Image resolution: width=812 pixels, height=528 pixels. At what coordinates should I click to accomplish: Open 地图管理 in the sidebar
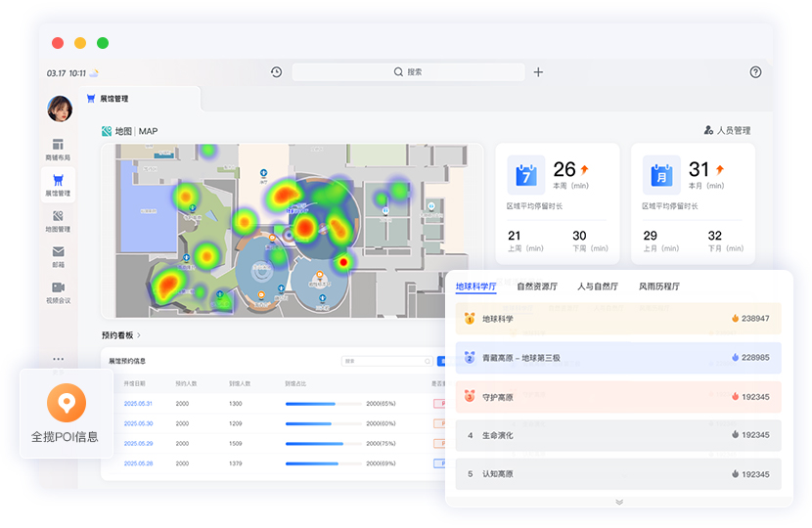[58, 221]
